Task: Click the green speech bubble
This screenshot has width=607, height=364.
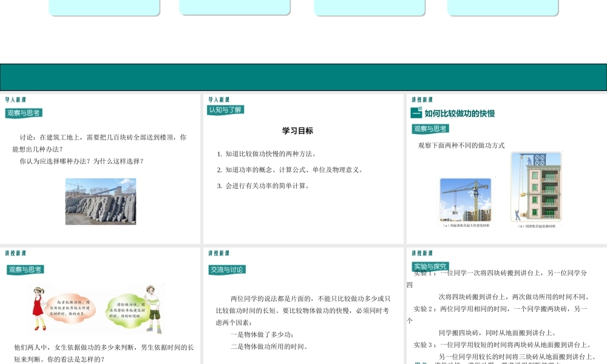Action: 126,310
